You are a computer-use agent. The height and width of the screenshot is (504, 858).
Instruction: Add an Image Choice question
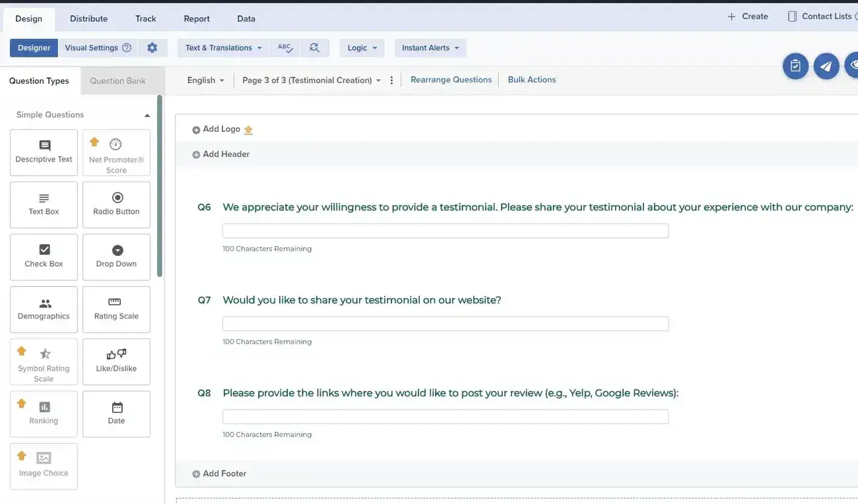[x=43, y=465]
